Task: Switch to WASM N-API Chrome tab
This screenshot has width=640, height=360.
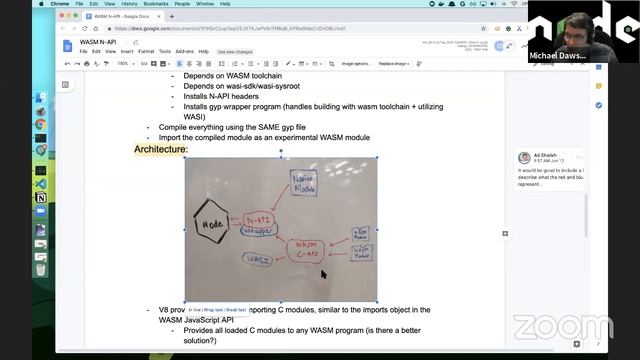Action: (x=123, y=16)
